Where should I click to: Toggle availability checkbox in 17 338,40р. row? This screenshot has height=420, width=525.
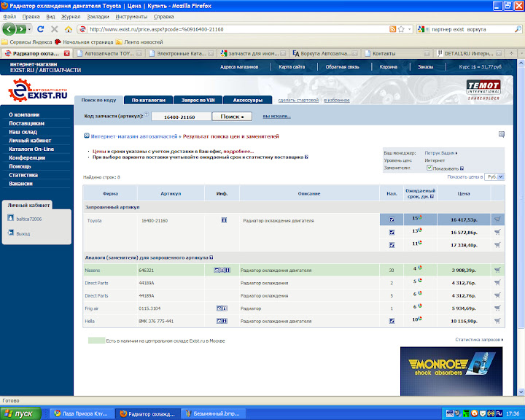pyautogui.click(x=392, y=245)
